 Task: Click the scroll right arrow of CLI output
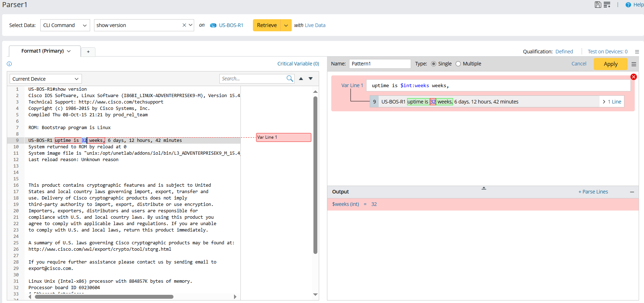(235, 297)
